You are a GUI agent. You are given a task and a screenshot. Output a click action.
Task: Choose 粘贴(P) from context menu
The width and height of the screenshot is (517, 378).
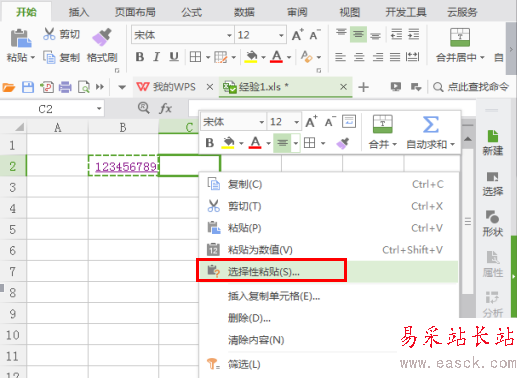pos(328,228)
